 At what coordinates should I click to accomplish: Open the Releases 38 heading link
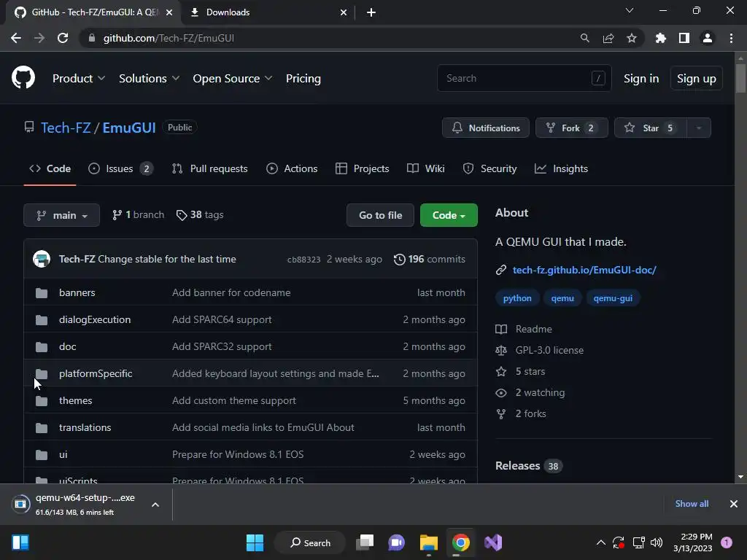529,466
